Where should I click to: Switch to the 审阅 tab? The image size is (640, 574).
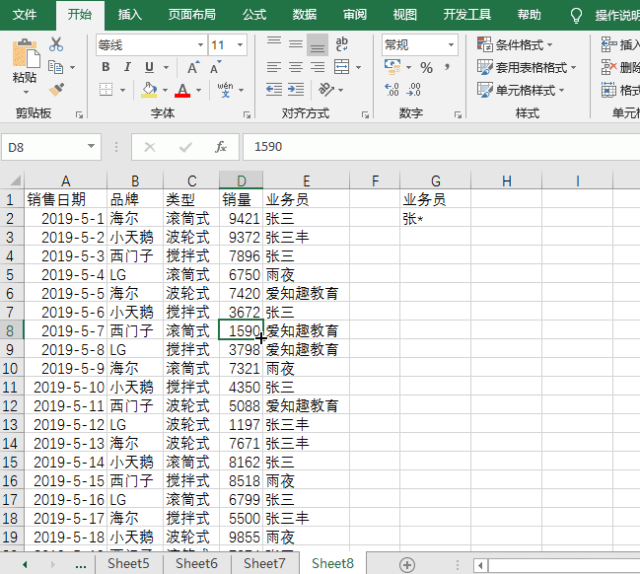[x=355, y=15]
